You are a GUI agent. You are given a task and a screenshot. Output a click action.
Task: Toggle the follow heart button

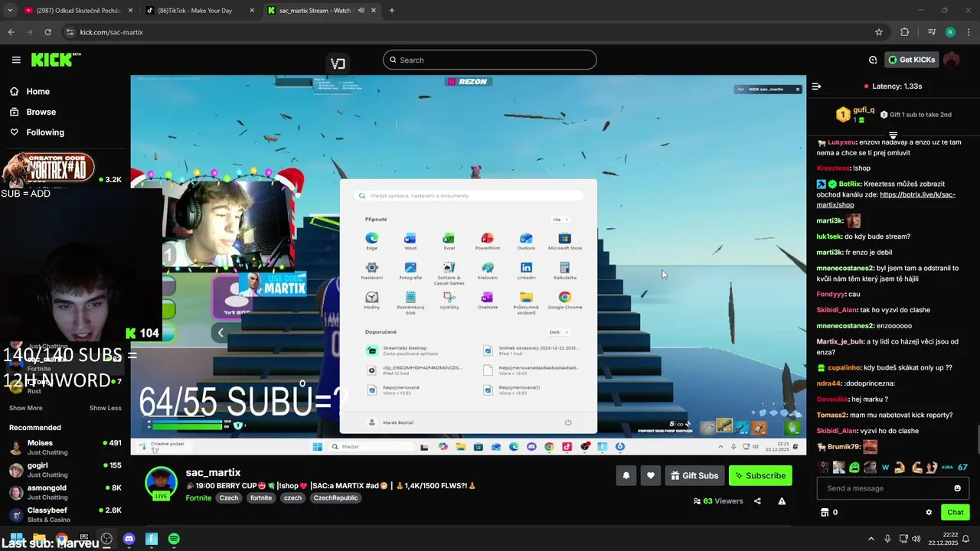pyautogui.click(x=650, y=475)
